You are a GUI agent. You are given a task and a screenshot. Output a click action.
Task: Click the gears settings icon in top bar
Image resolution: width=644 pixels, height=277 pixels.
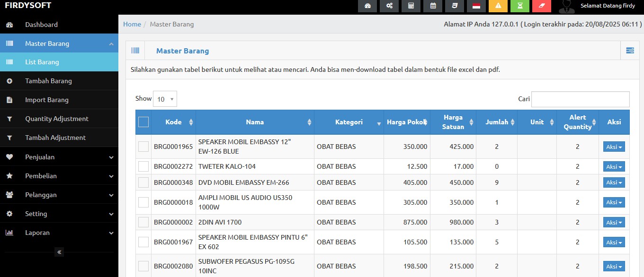pos(389,6)
